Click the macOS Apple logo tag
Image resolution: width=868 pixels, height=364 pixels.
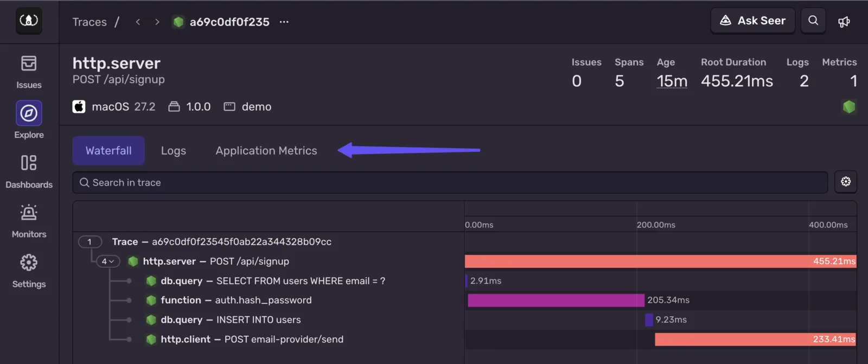tap(79, 106)
